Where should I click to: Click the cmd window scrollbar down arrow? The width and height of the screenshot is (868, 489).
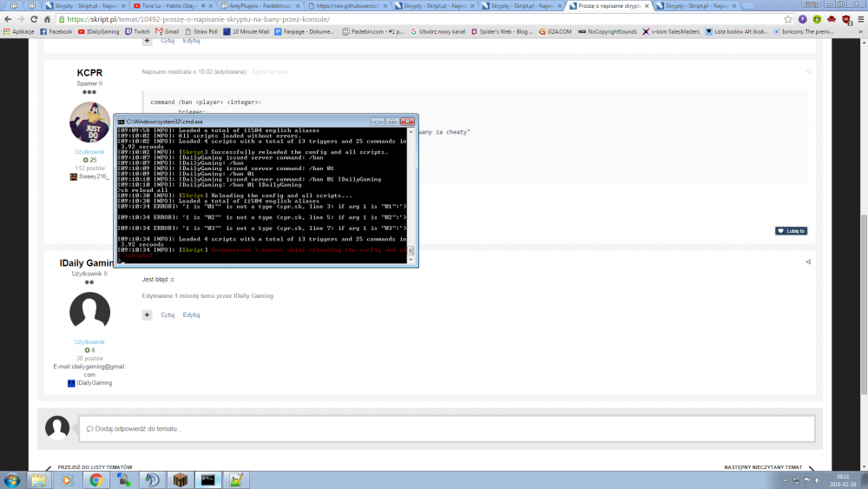coord(411,259)
